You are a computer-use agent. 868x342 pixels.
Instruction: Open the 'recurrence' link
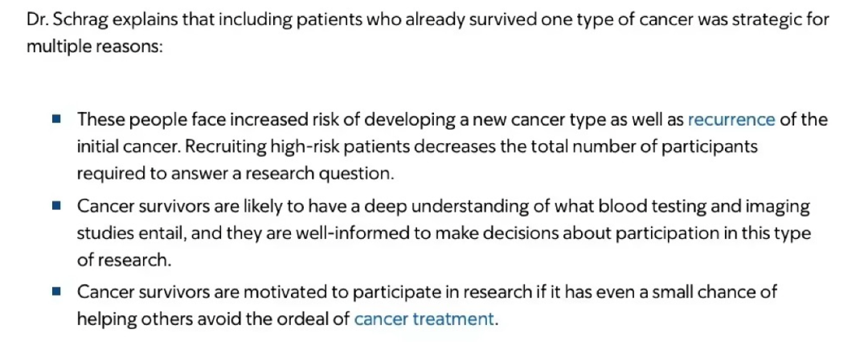click(731, 120)
